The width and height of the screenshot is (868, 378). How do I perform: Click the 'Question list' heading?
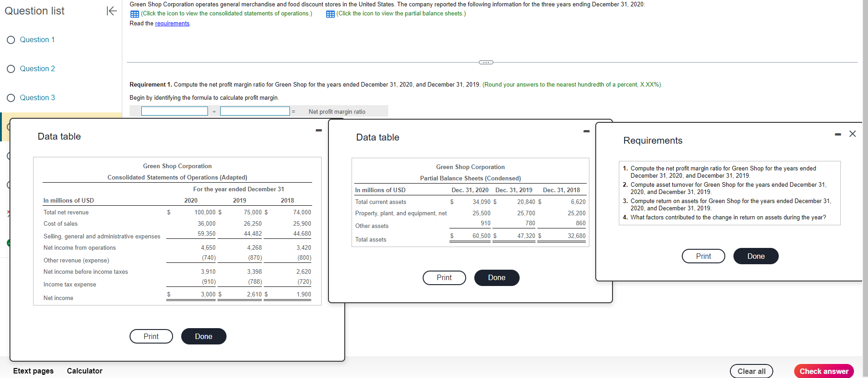[x=34, y=11]
